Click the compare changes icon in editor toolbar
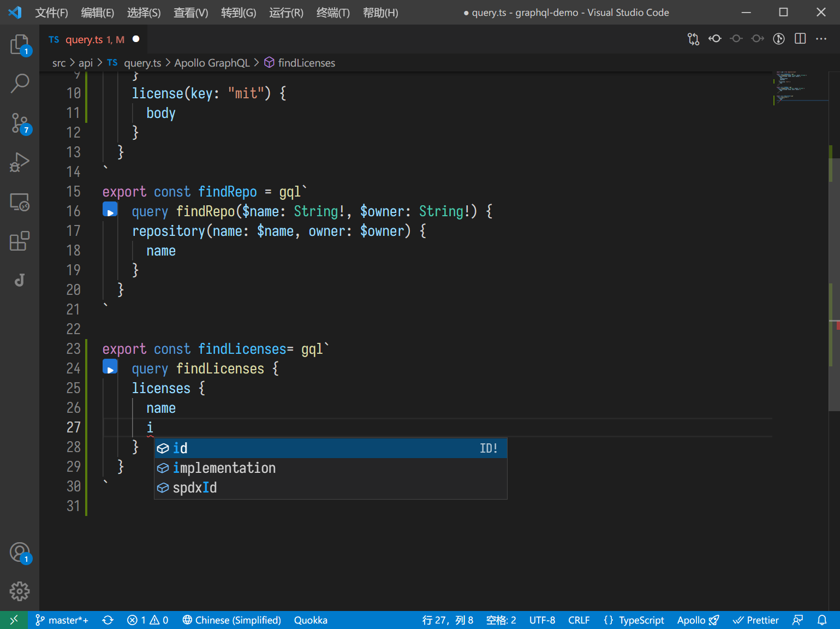This screenshot has width=840, height=629. (x=693, y=39)
